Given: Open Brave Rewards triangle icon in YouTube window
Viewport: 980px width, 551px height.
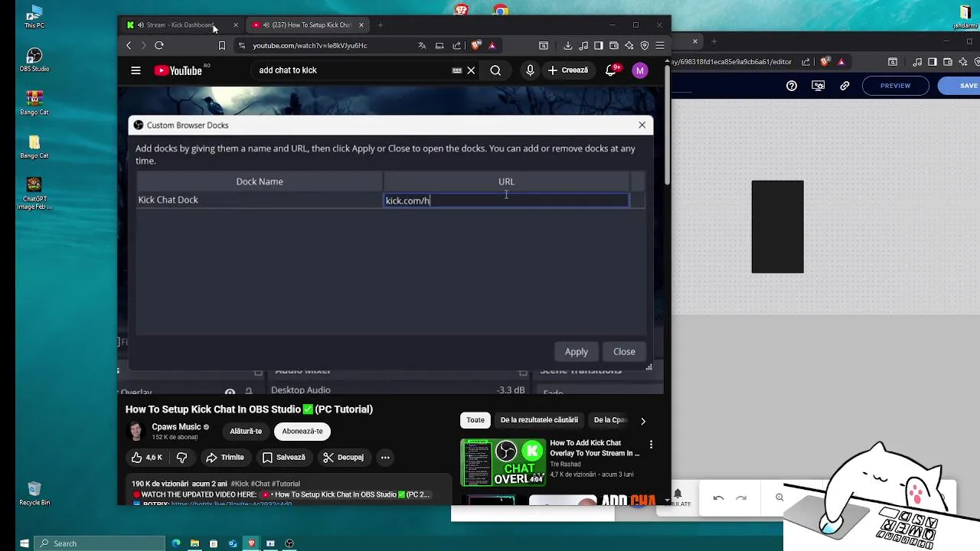Looking at the screenshot, I should pos(492,45).
